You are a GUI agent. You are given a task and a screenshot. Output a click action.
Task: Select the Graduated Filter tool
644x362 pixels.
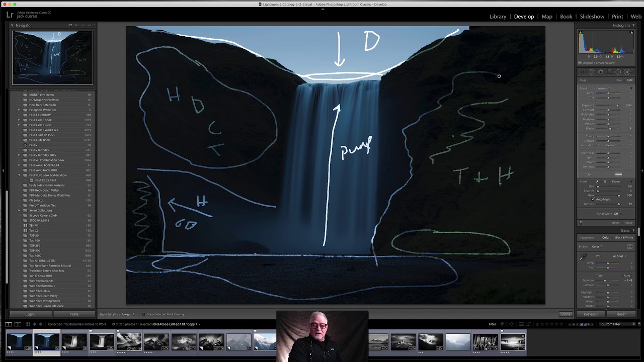[609, 72]
